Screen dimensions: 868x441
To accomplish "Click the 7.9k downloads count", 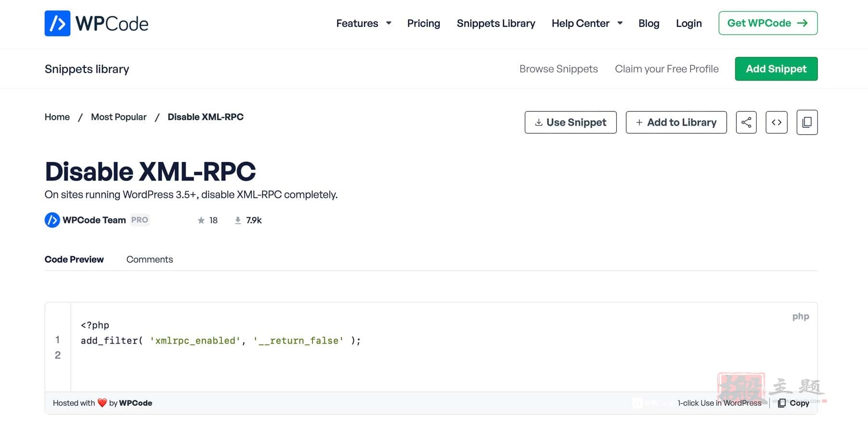I will 254,220.
